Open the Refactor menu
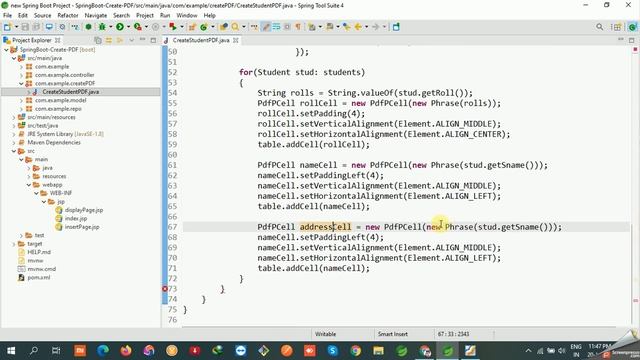 click(68, 15)
